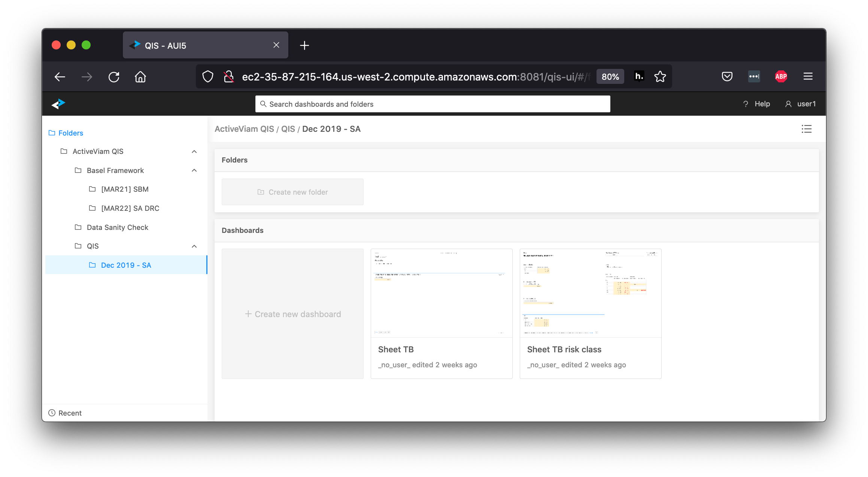This screenshot has width=868, height=477.
Task: Click Create new dashboard card
Action: (x=292, y=314)
